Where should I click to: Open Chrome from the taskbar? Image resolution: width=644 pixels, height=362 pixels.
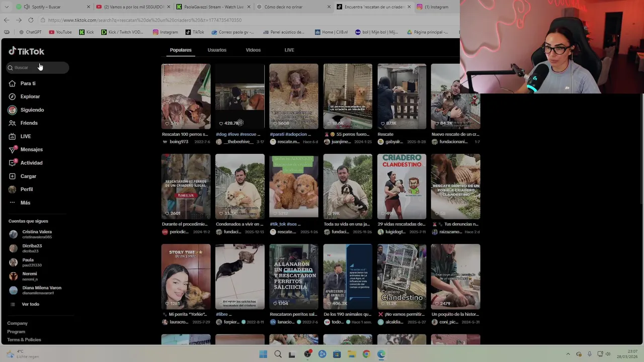tap(366, 354)
